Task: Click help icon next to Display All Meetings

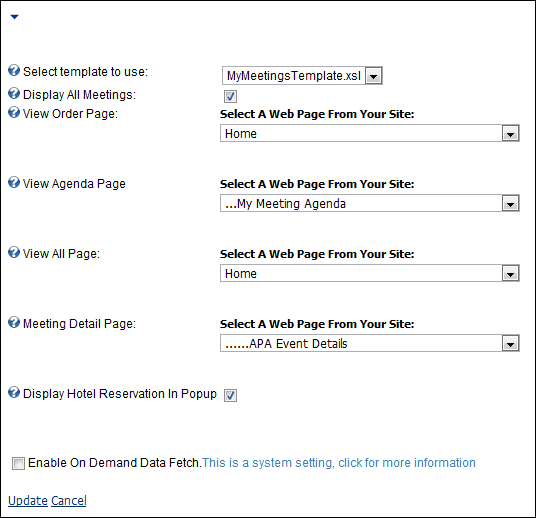Action: click(x=14, y=93)
